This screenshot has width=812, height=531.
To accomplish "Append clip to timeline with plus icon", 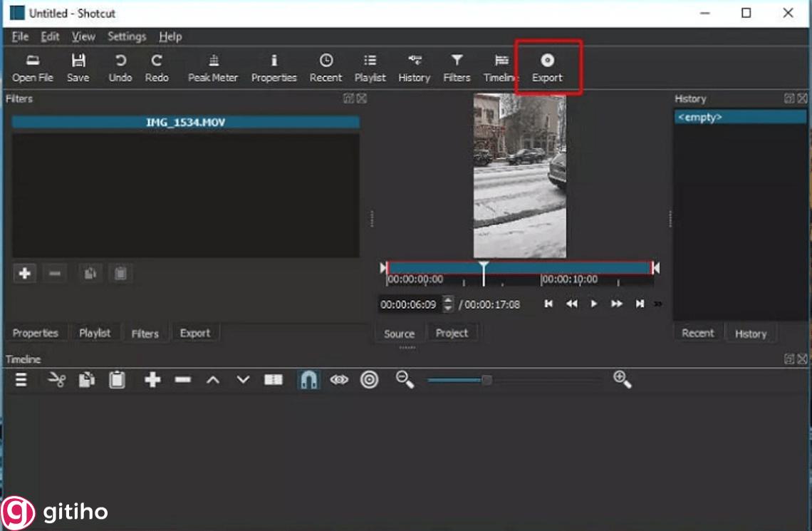I will pos(152,379).
